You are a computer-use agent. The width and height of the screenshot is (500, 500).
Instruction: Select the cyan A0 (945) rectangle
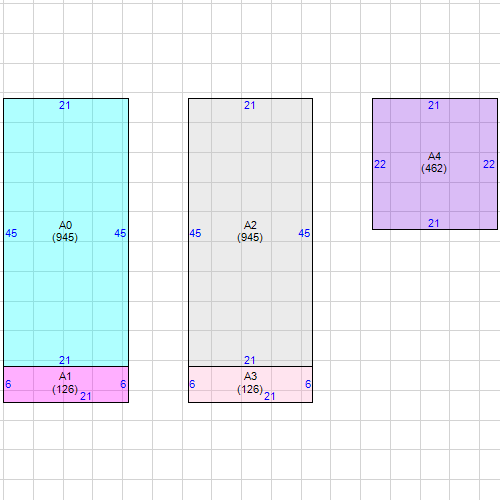tap(66, 232)
